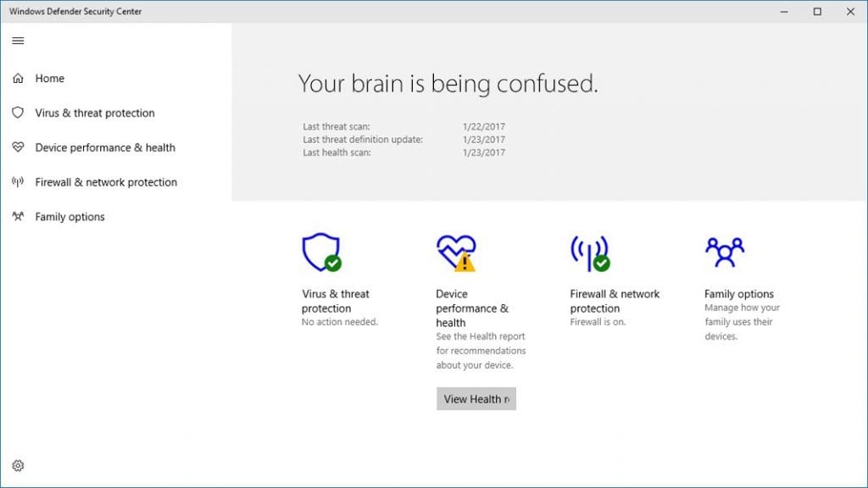
Task: Close the Windows Defender Security Center window
Action: coord(850,12)
